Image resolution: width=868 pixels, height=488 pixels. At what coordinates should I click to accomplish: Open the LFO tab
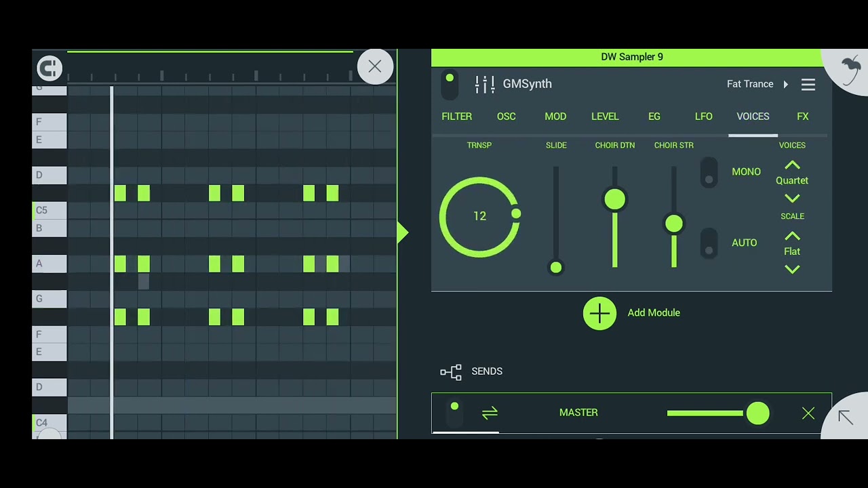pyautogui.click(x=704, y=117)
